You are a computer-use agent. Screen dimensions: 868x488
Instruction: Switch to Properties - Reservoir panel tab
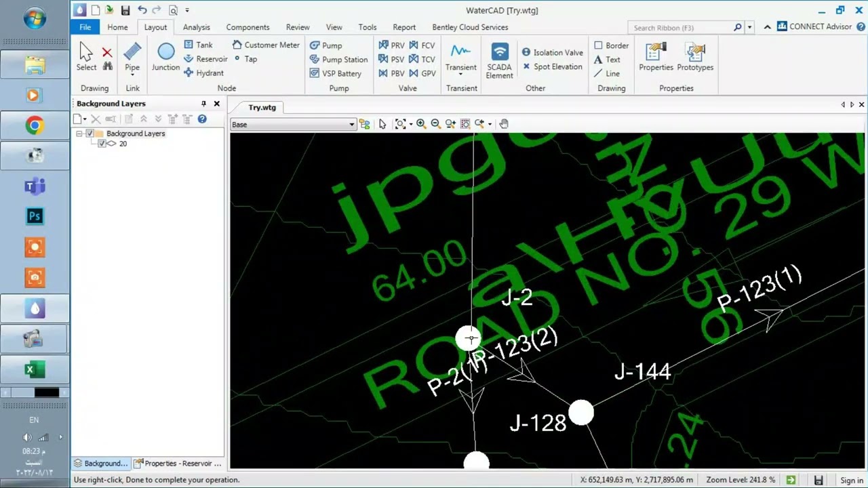point(178,464)
